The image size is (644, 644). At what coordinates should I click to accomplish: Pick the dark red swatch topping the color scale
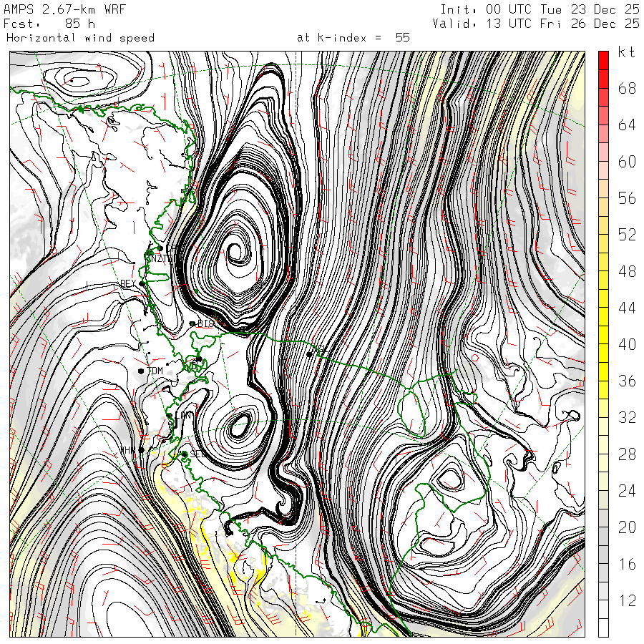[603, 60]
